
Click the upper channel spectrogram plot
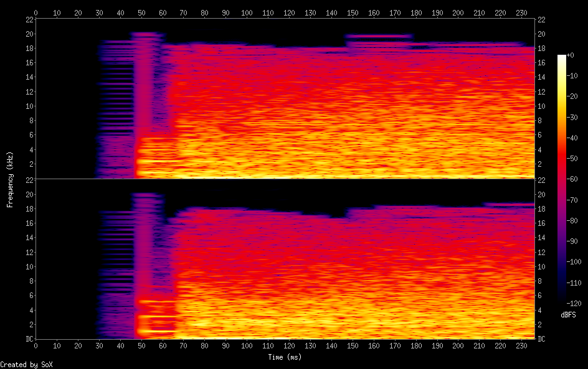pyautogui.click(x=285, y=98)
